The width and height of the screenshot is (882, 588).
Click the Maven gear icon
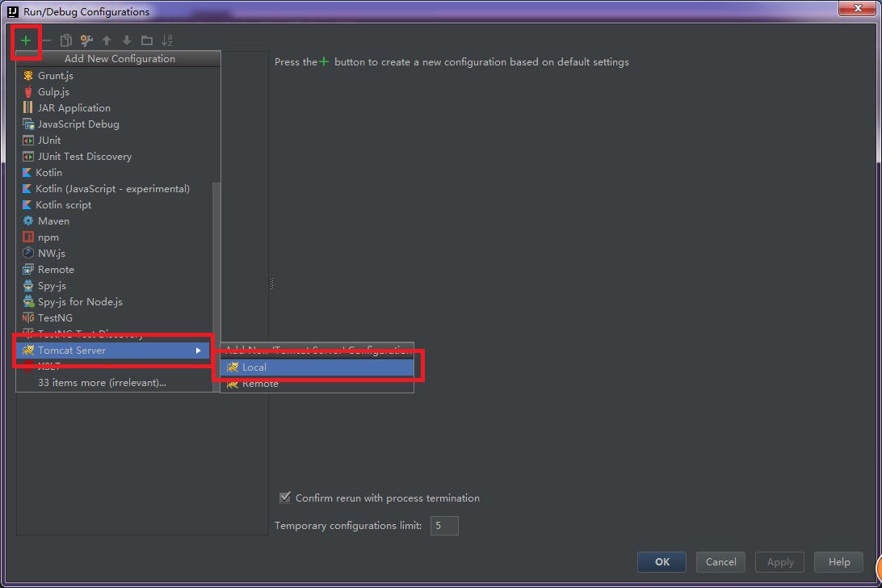click(x=28, y=221)
